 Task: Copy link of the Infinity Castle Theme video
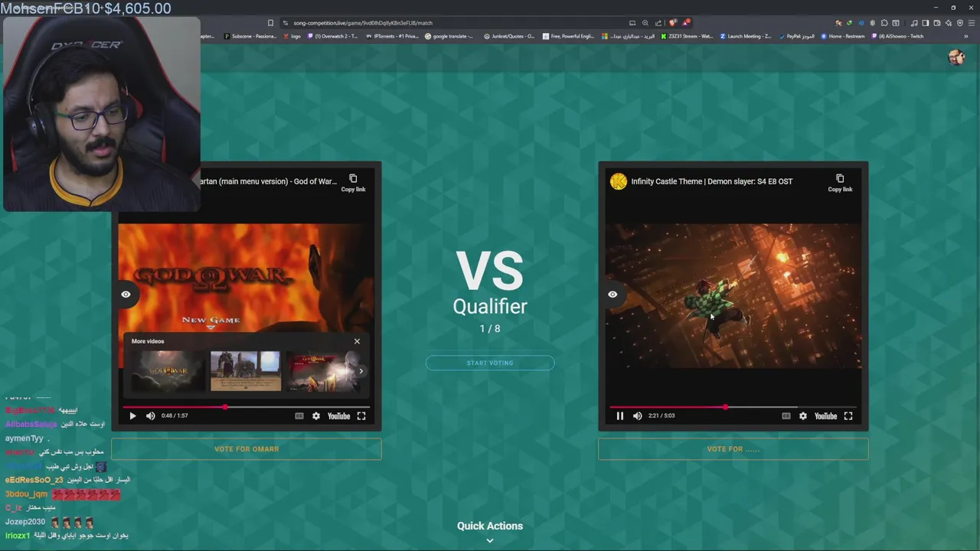click(x=840, y=183)
